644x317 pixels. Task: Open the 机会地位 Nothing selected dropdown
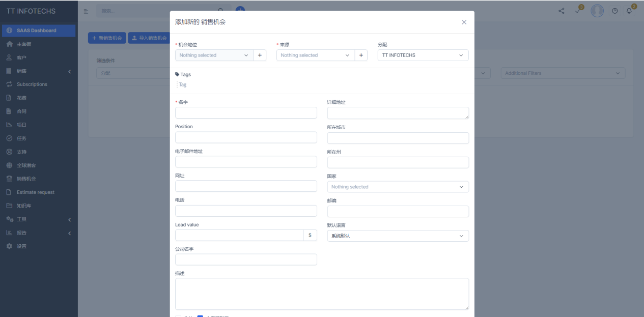tap(214, 55)
